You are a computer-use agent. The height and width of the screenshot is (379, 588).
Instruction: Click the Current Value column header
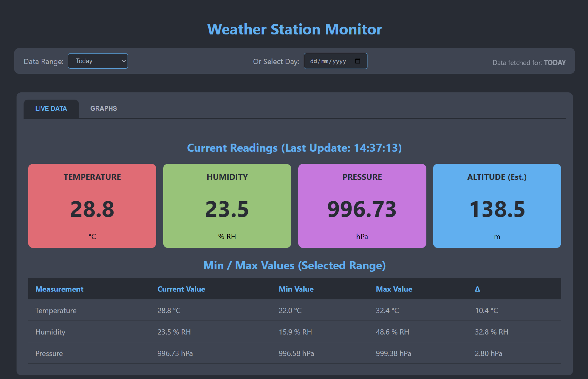pos(181,289)
